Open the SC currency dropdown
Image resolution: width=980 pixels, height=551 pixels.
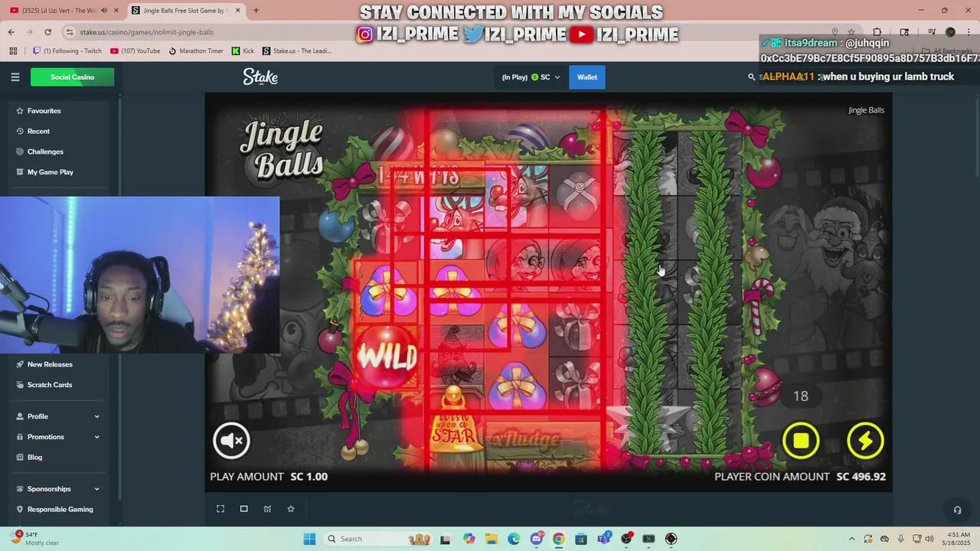click(531, 77)
